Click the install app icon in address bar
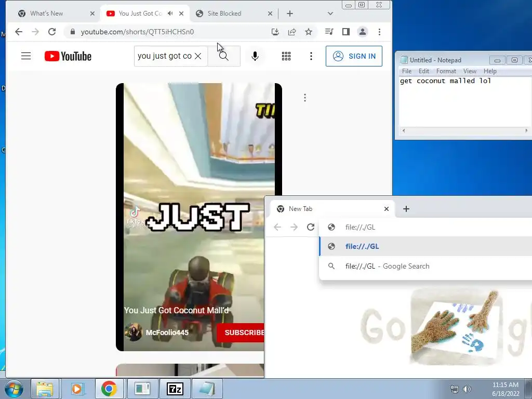Image resolution: width=532 pixels, height=399 pixels. tap(275, 32)
